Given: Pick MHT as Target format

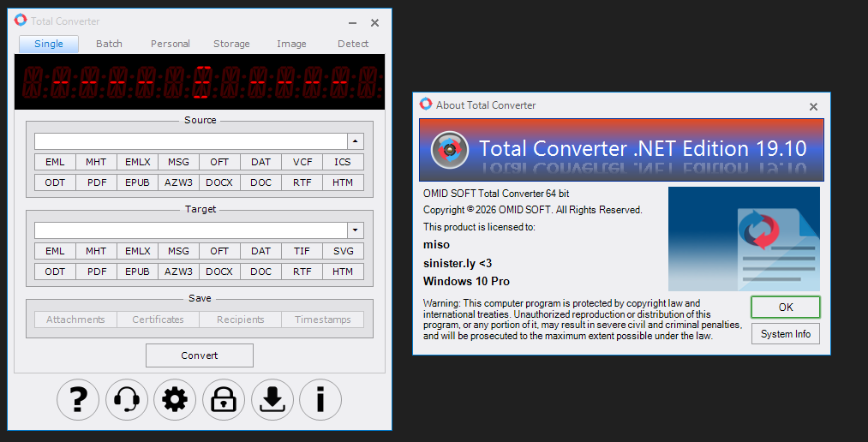Looking at the screenshot, I should [96, 251].
